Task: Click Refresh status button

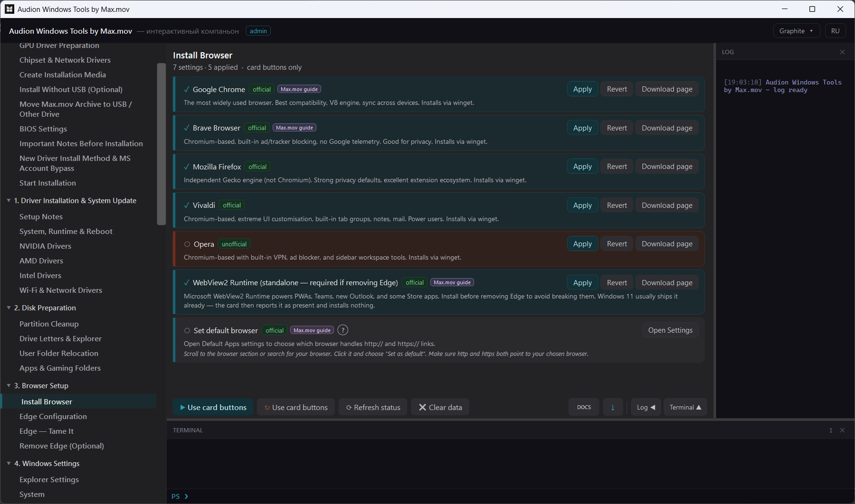Action: click(373, 407)
